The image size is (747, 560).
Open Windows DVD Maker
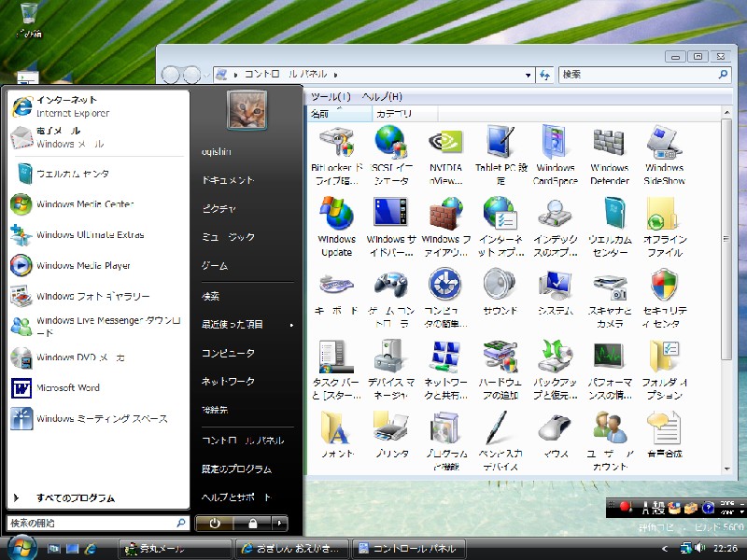click(98, 357)
